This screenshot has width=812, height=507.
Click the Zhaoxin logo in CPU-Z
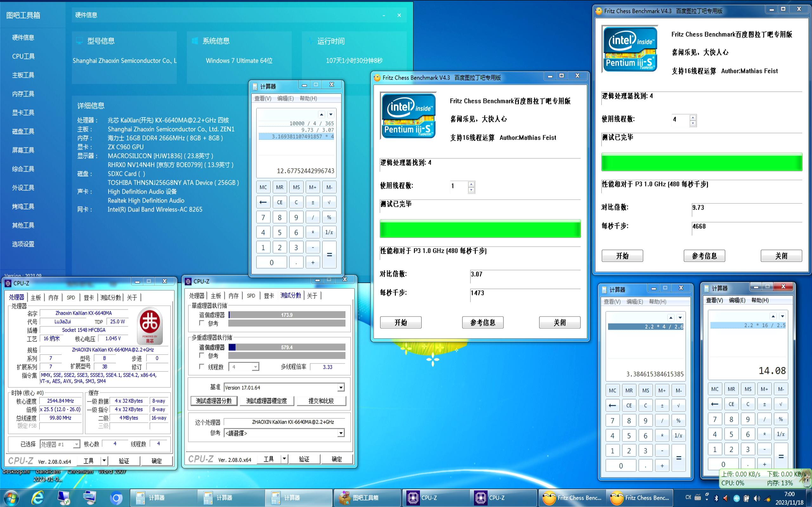click(x=150, y=325)
